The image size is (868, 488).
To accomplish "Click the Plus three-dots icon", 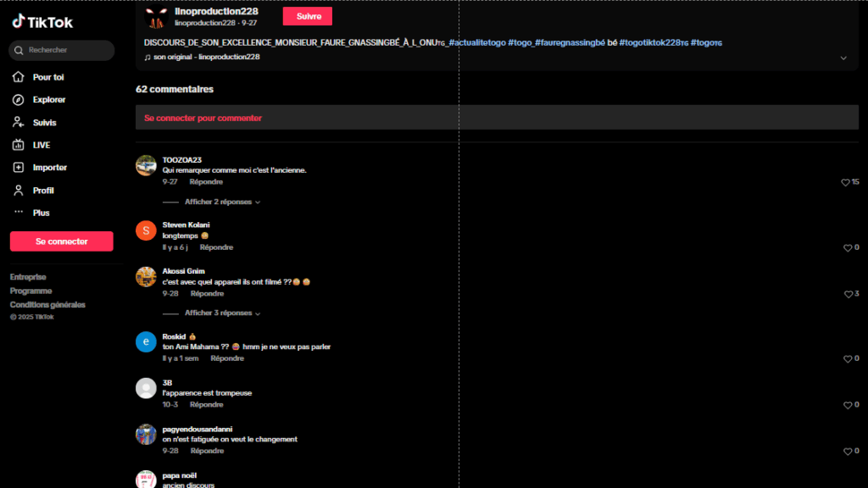I will pyautogui.click(x=18, y=213).
